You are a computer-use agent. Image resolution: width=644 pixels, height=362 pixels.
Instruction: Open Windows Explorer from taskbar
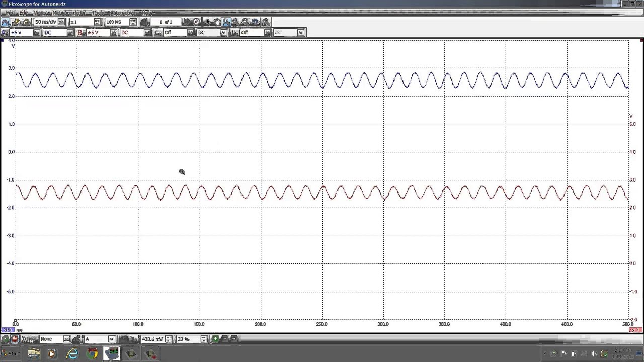34,353
